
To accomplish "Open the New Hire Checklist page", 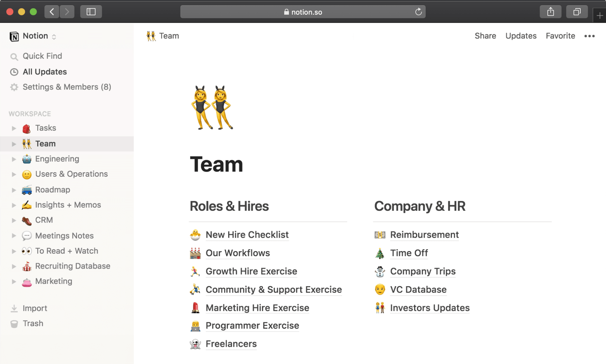I will coord(247,235).
